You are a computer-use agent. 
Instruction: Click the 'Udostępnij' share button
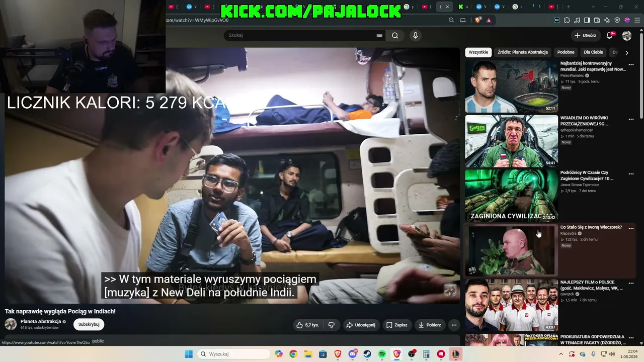click(360, 325)
